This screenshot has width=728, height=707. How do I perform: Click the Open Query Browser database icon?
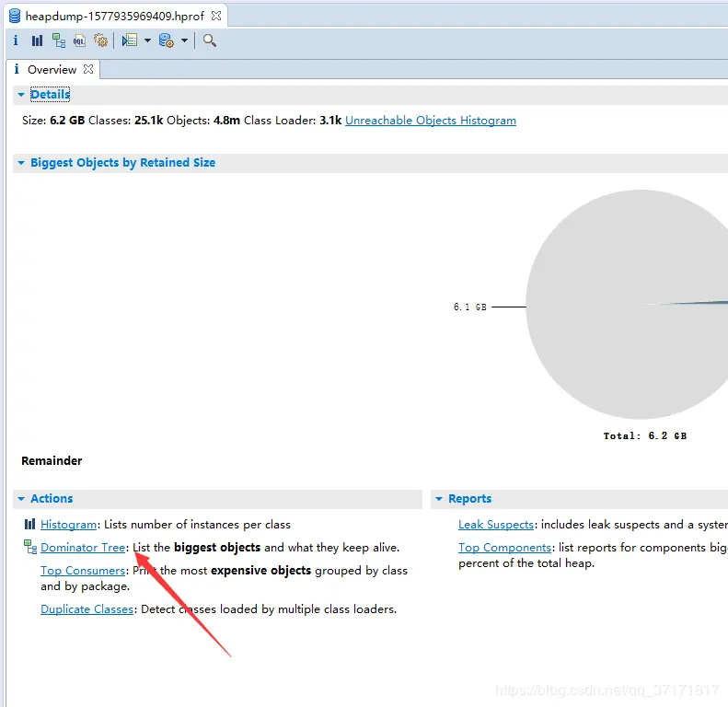(167, 41)
